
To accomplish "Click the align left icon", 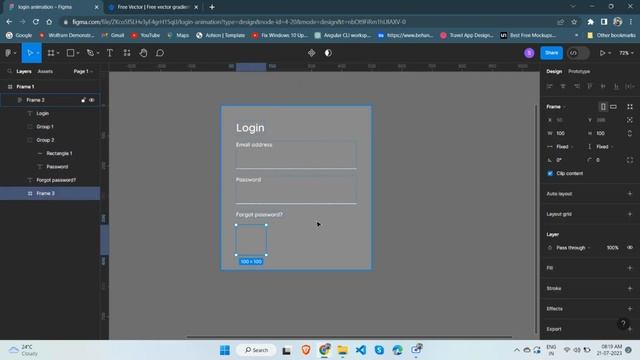I will pyautogui.click(x=549, y=86).
